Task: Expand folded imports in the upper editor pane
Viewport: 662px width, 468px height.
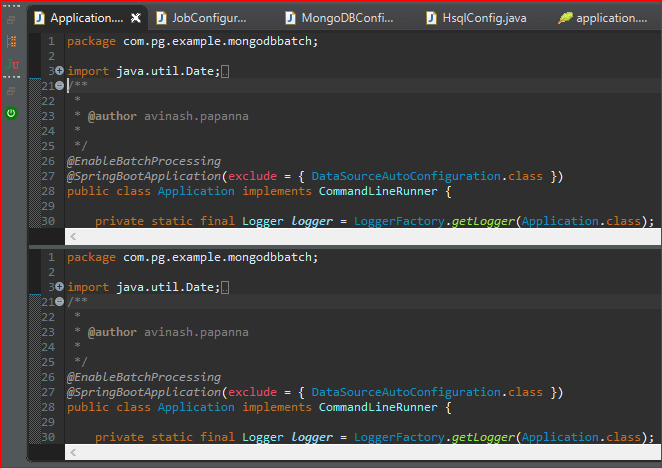Action: 60,71
